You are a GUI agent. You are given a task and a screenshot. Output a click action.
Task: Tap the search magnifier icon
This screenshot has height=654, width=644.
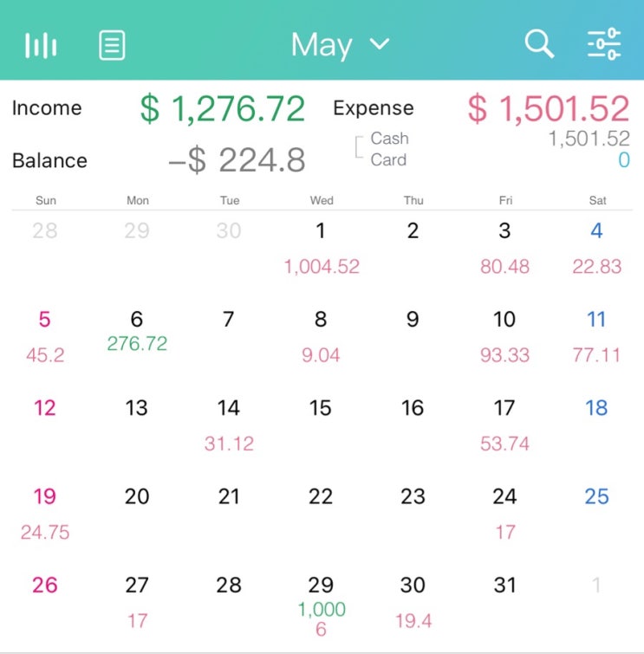[x=539, y=43]
